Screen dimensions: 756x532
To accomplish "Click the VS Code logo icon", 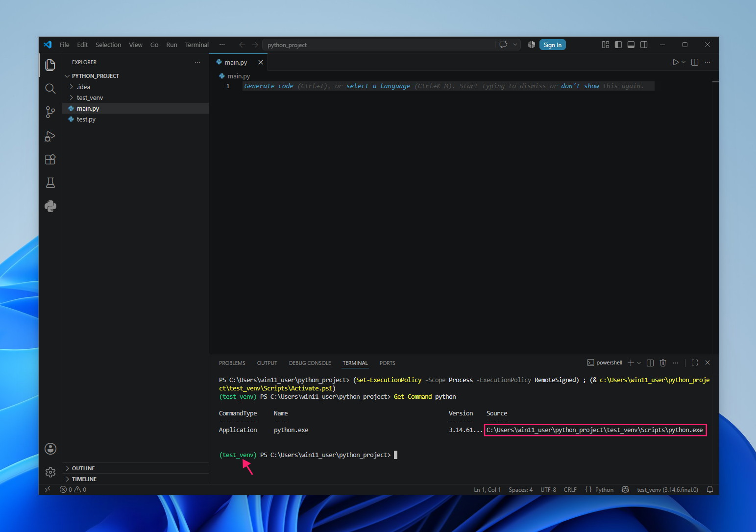I will [48, 45].
